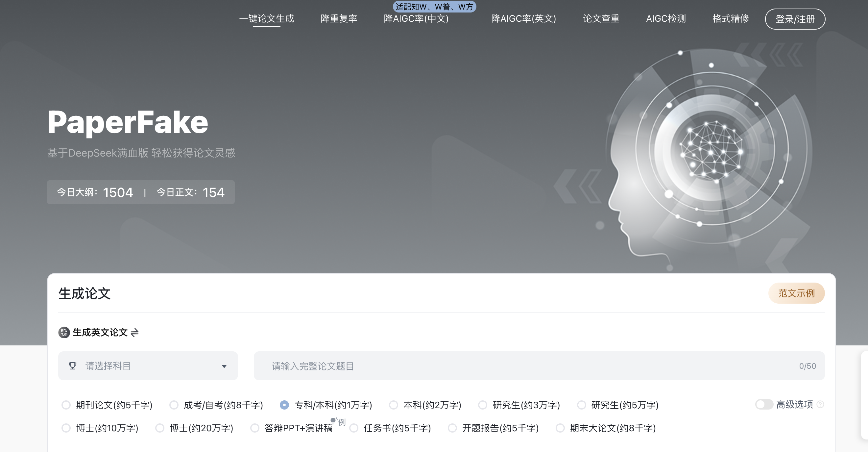
Task: Click the English paper translate icon
Action: pos(64,332)
